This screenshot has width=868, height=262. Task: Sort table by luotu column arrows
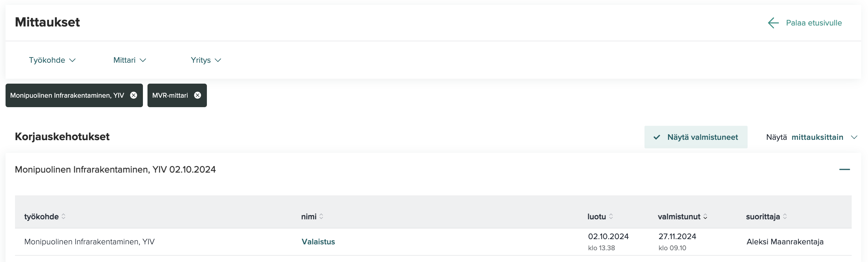pyautogui.click(x=611, y=217)
